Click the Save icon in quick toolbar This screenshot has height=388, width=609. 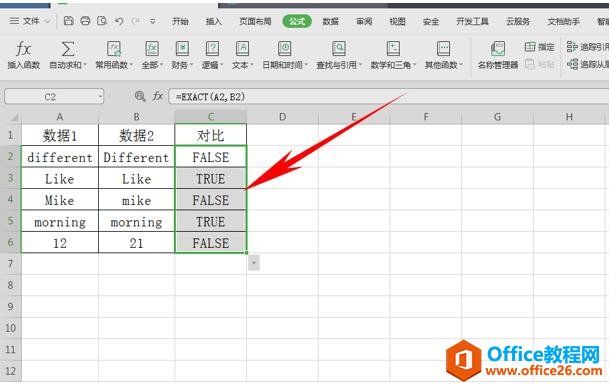[x=68, y=21]
